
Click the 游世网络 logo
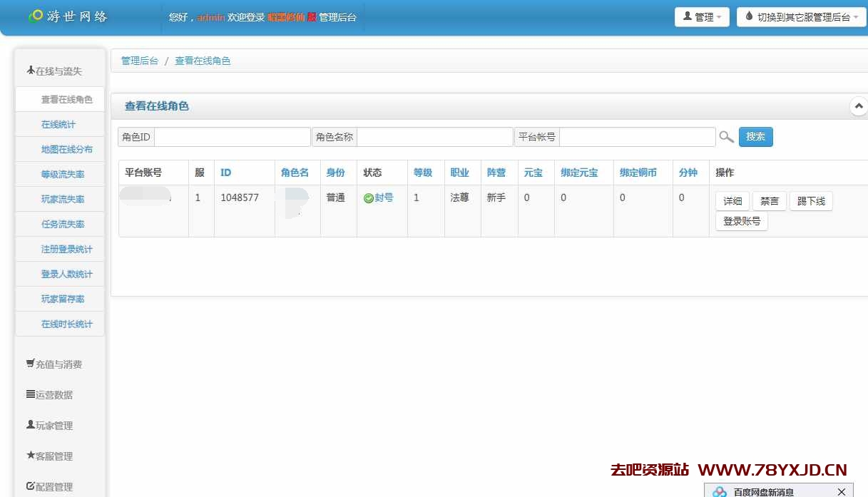(68, 16)
